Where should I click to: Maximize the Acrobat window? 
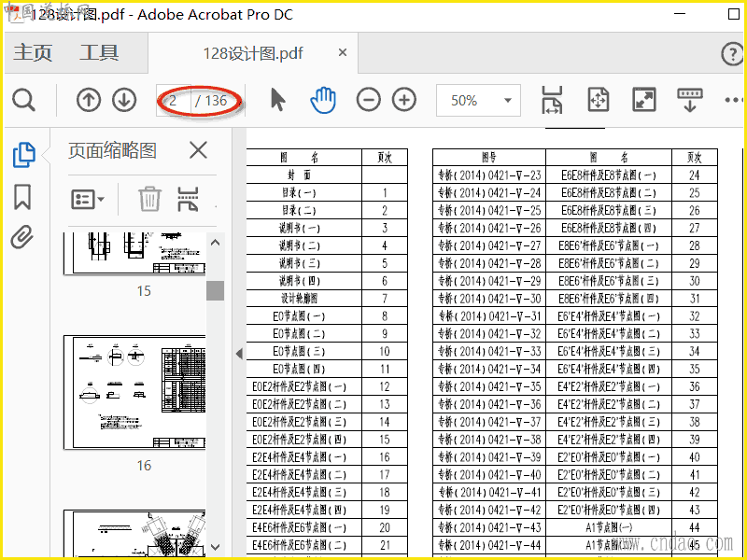[734, 14]
